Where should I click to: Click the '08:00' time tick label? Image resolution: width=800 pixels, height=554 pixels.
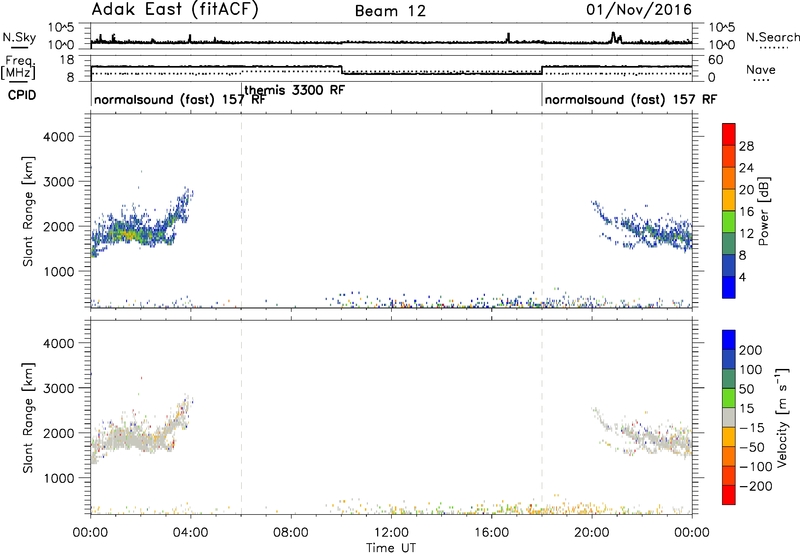coord(291,533)
